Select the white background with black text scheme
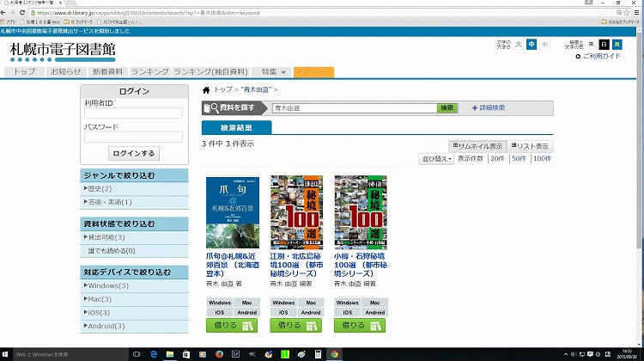644x361 pixels. [591, 45]
